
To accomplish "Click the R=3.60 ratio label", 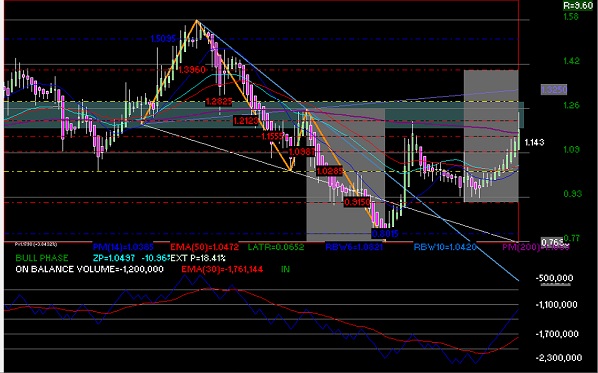I will coord(578,5).
